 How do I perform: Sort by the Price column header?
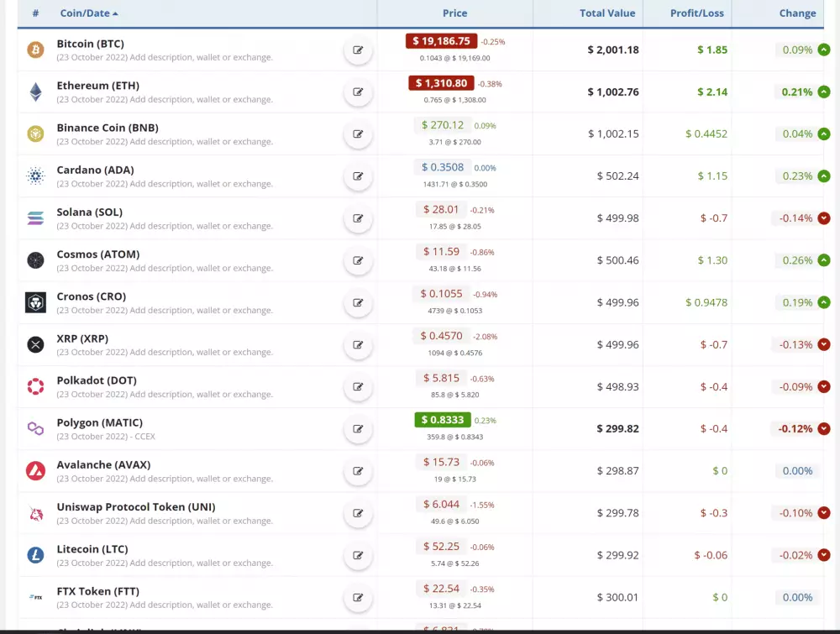click(x=454, y=13)
